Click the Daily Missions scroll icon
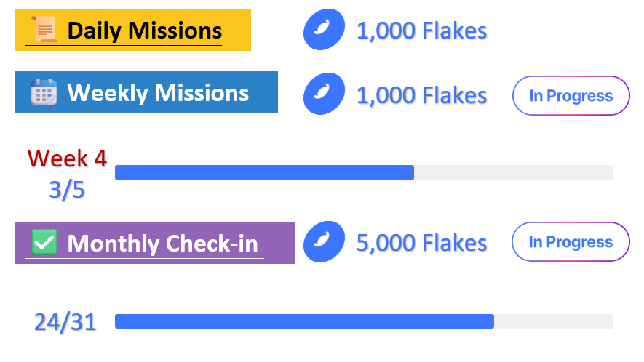Image resolution: width=644 pixels, height=362 pixels. [43, 31]
